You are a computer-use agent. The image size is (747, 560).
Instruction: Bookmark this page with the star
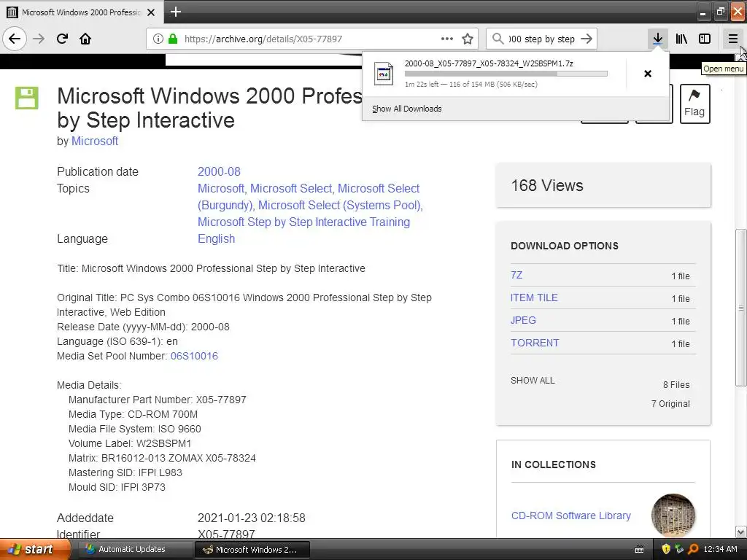coord(468,39)
